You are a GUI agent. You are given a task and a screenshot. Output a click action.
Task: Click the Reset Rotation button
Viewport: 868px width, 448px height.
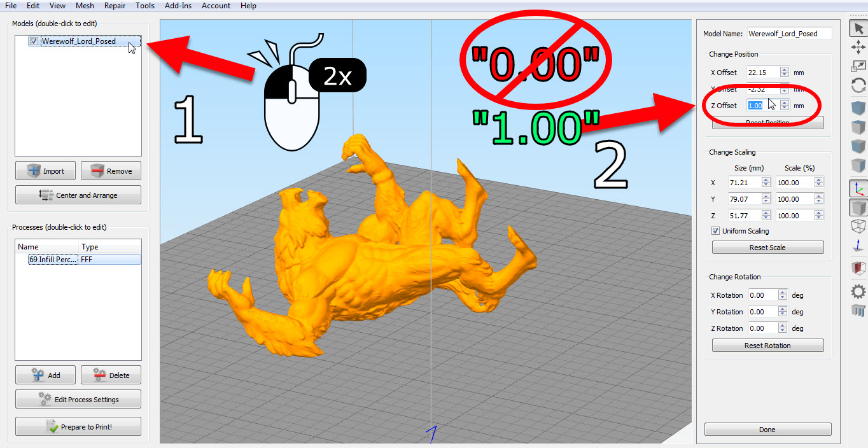(x=767, y=346)
